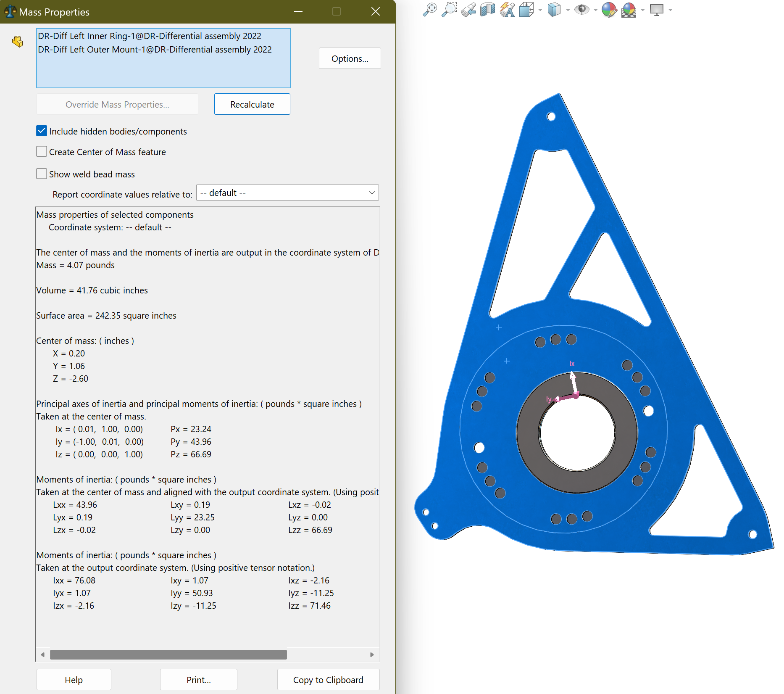Uncheck Include hidden bodies/components
Viewport: 784px width, 694px height.
(42, 131)
